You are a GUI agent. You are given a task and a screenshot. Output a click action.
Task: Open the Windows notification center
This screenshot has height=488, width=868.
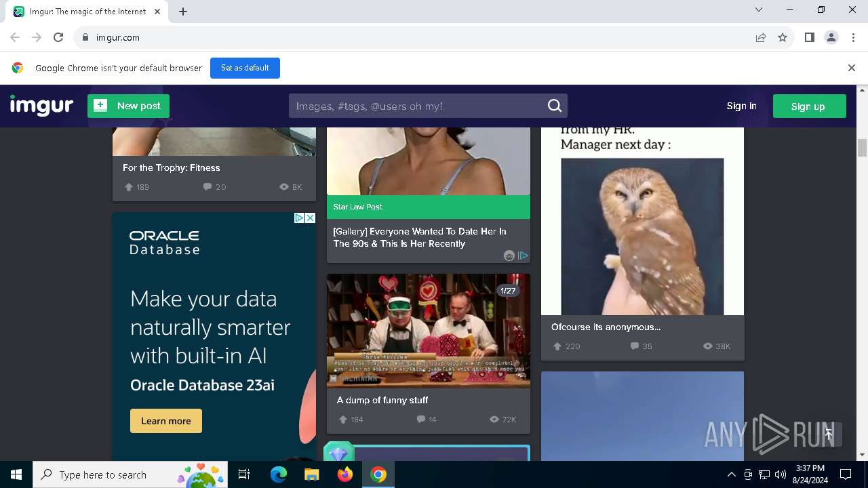click(x=846, y=474)
